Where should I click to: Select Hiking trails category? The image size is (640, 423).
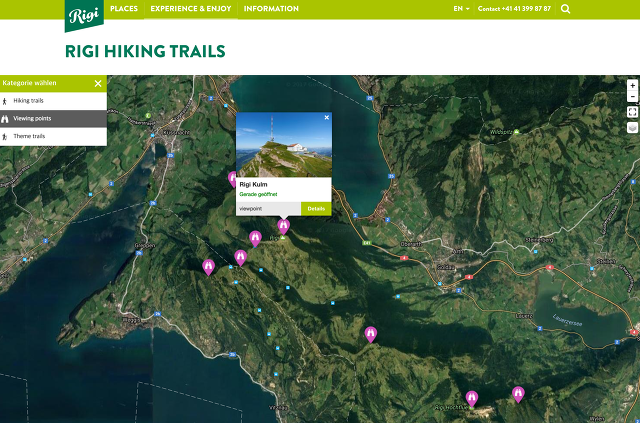53,101
